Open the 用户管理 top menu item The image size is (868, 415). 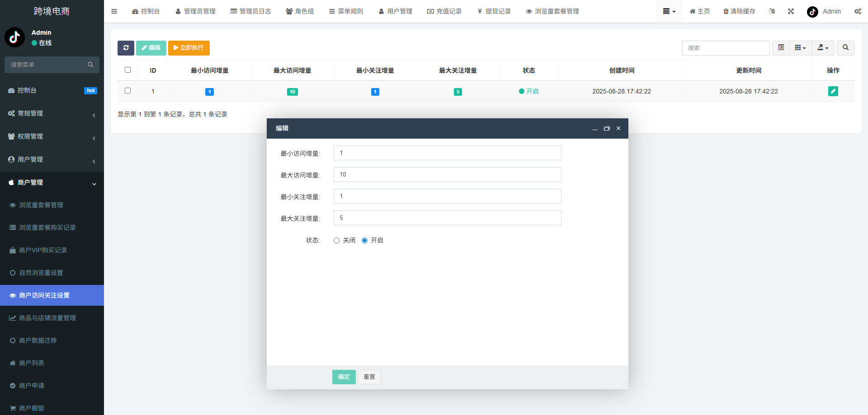[396, 11]
